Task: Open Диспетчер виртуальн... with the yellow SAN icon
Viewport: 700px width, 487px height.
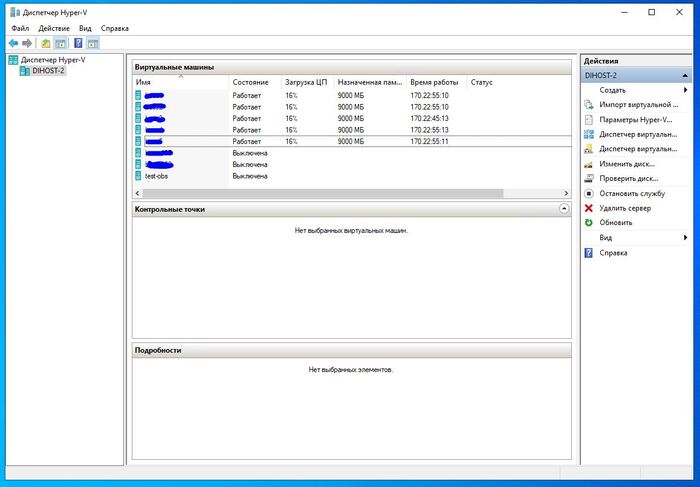Action: (x=638, y=149)
